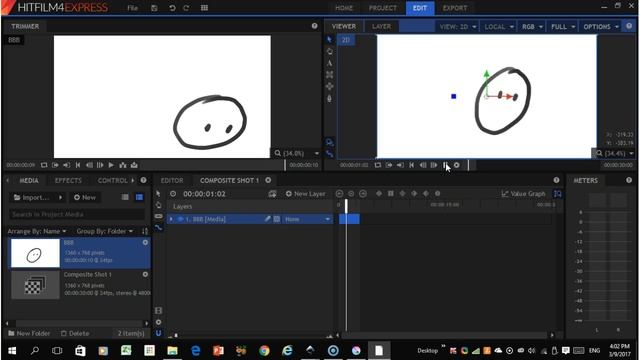Click the gear icon on BBB media item
The image size is (640, 360).
pyautogui.click(x=145, y=242)
